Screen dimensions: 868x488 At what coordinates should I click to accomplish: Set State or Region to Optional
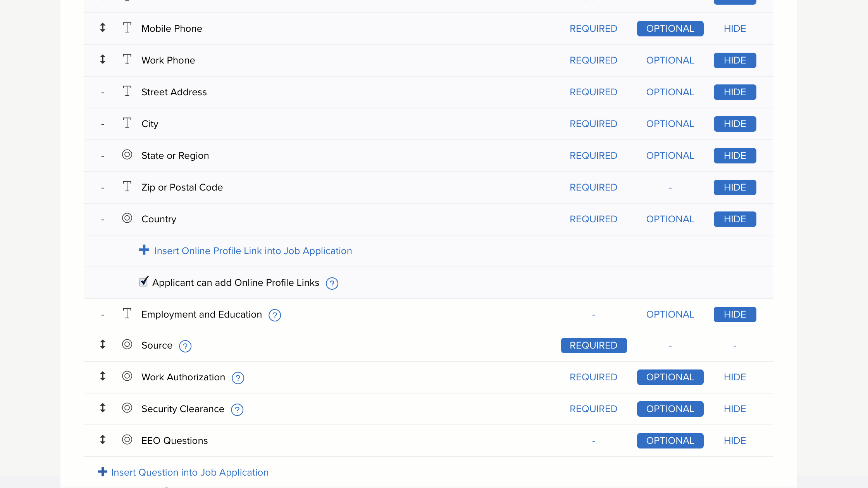(670, 156)
